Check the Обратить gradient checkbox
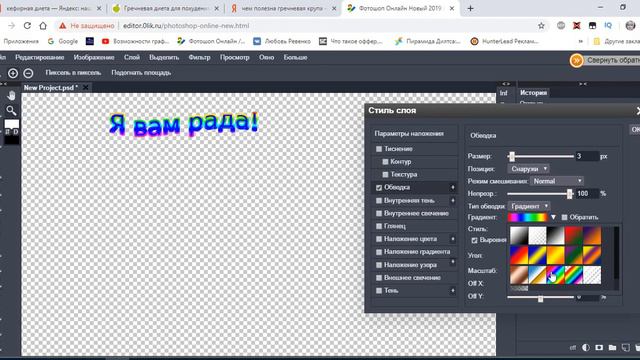 [x=564, y=217]
